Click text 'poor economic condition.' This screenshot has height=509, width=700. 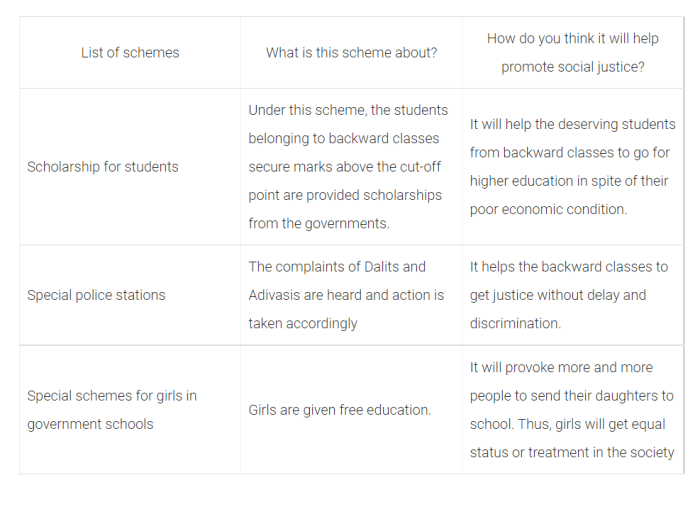[x=548, y=209]
